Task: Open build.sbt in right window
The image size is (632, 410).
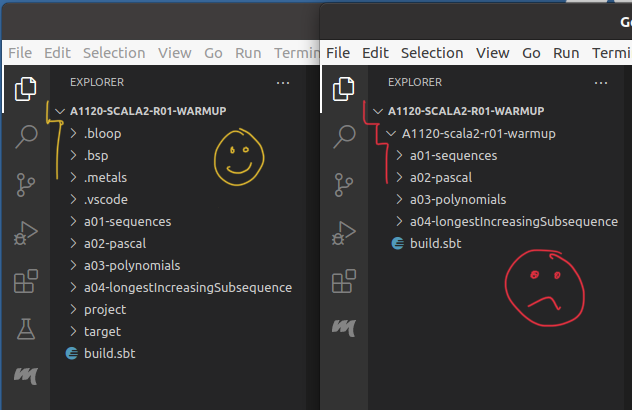Action: pos(435,243)
